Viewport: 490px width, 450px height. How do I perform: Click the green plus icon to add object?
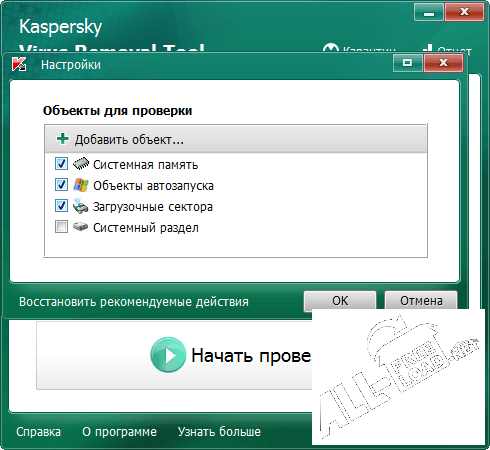point(63,139)
